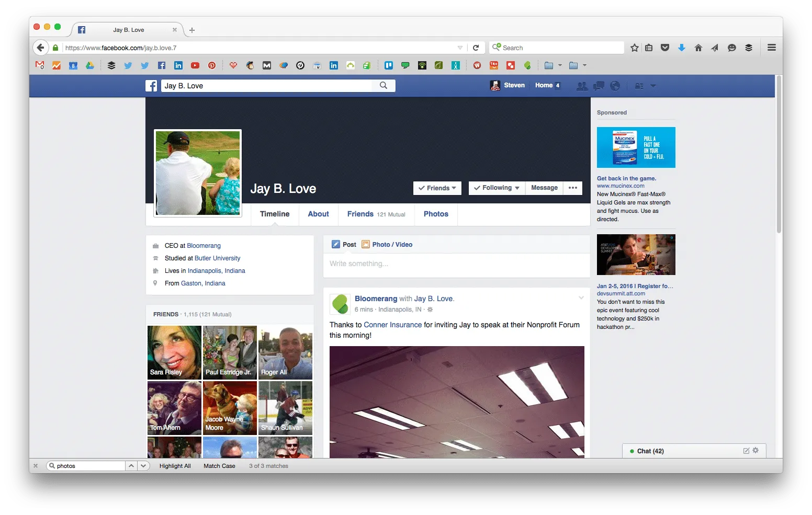Click the Write something post field
Screen dimensions: 812x515
click(456, 265)
